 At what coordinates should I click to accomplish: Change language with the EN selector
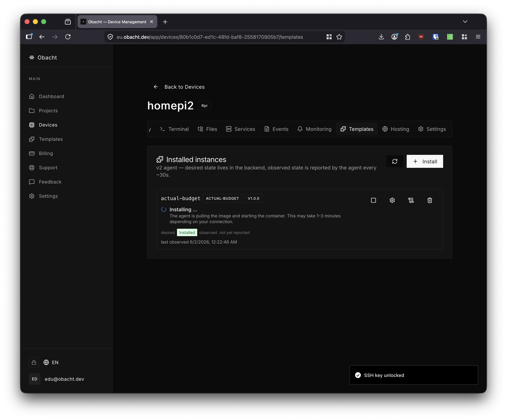[51, 362]
